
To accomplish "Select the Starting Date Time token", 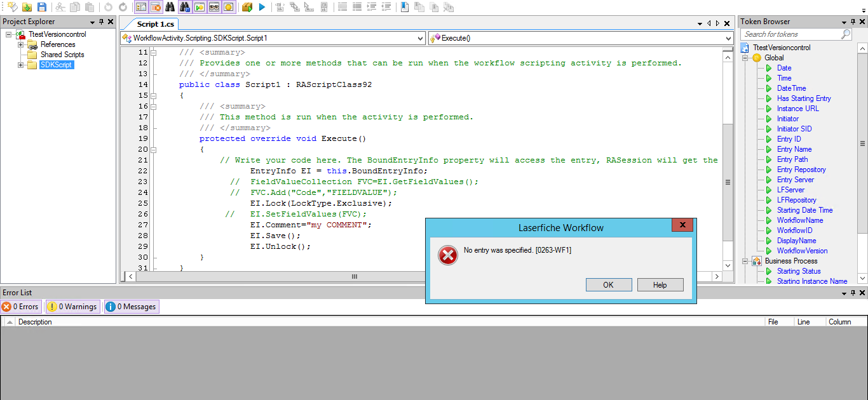I will [x=804, y=210].
